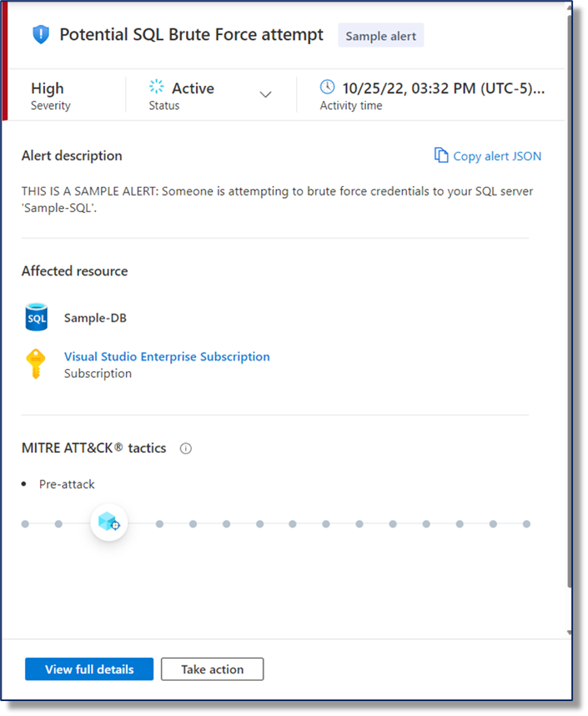Click the SQL database icon for Sample-DB

coord(37,317)
